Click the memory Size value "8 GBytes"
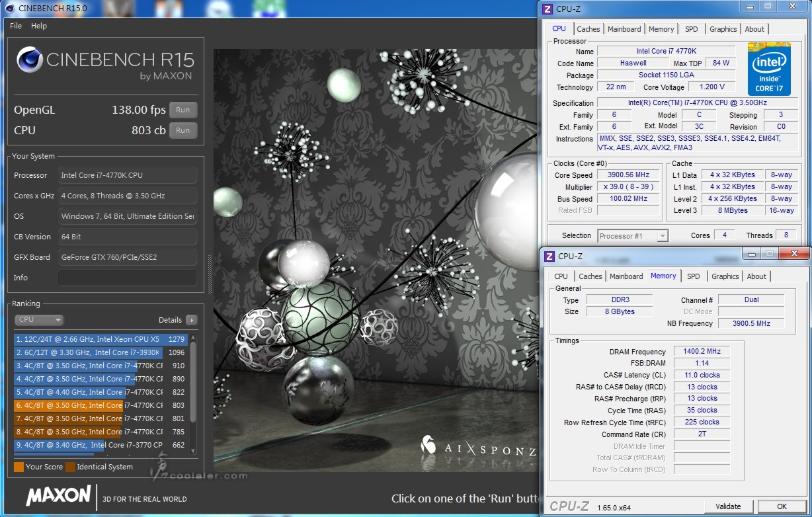 tap(620, 311)
